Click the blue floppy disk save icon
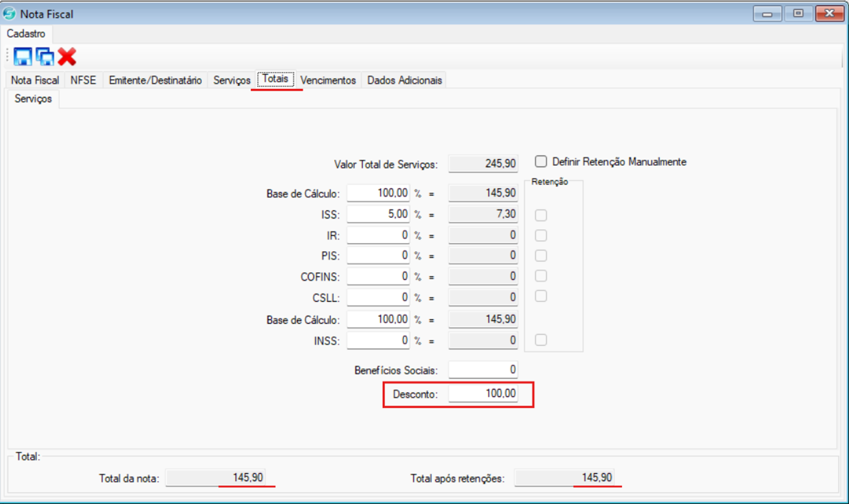 (x=23, y=57)
